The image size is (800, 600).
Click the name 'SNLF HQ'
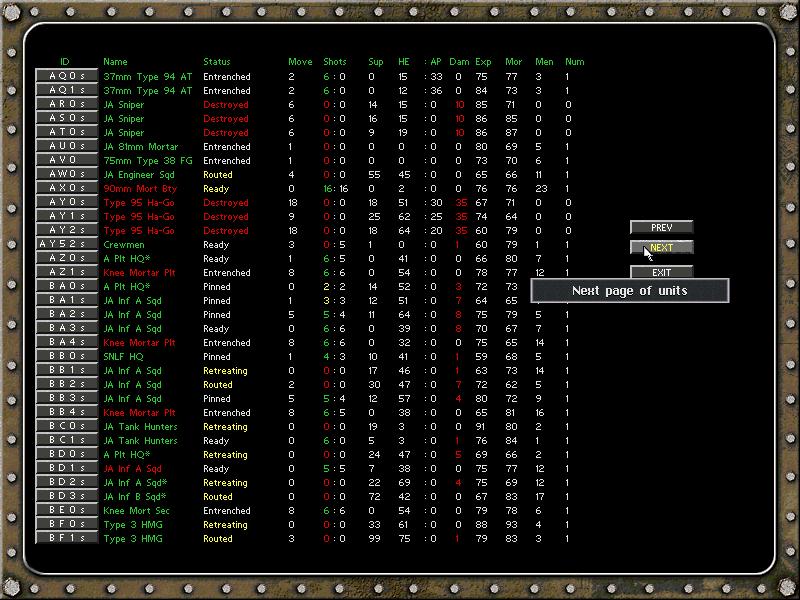(123, 357)
